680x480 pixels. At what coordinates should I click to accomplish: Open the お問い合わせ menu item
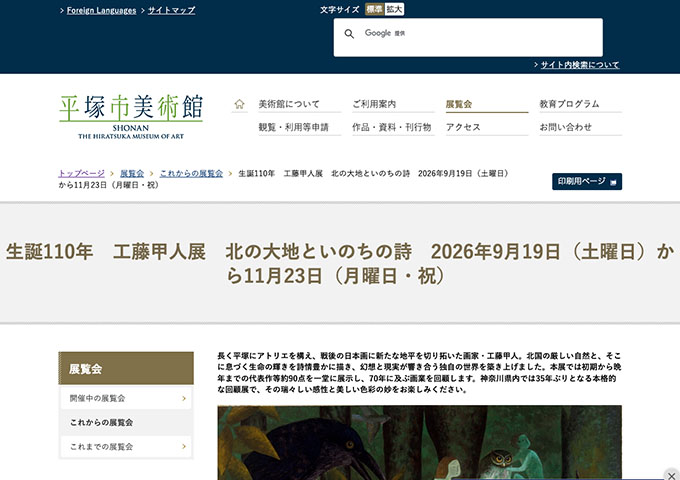(580, 127)
